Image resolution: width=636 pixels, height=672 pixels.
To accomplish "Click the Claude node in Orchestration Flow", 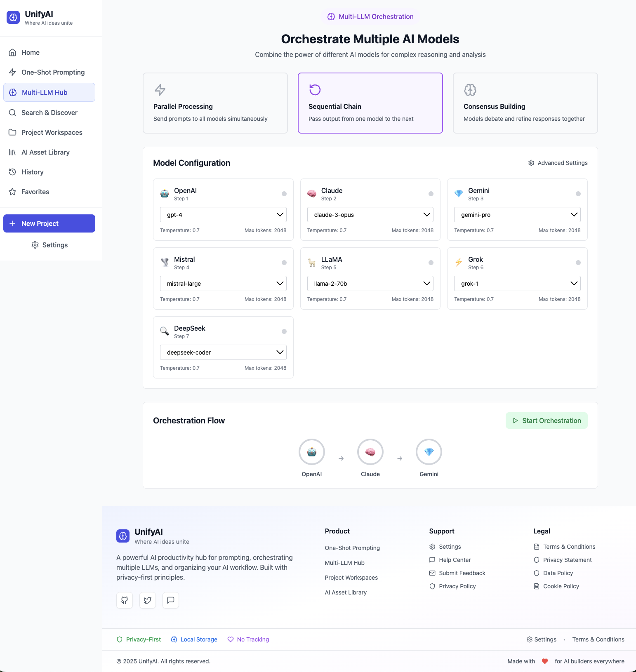I will pyautogui.click(x=370, y=452).
